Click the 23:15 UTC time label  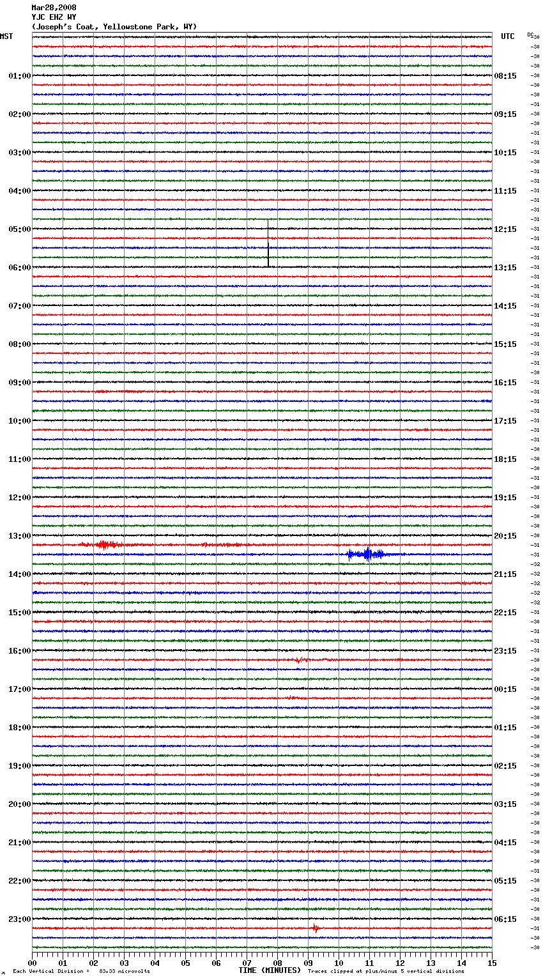[x=505, y=651]
